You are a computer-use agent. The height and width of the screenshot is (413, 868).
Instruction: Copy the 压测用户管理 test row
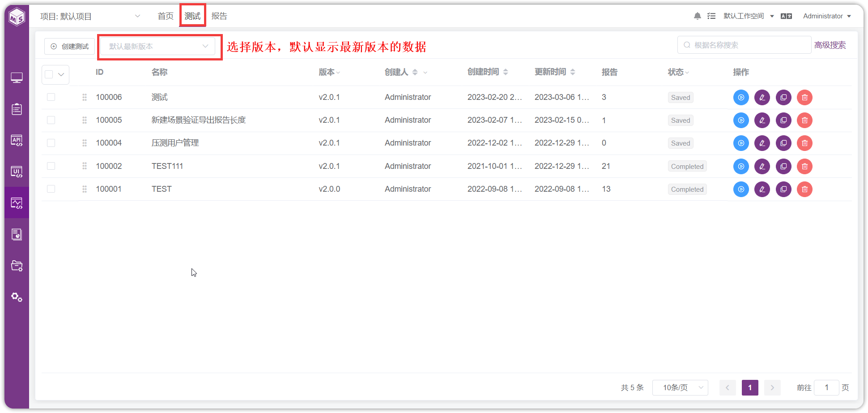coord(783,143)
